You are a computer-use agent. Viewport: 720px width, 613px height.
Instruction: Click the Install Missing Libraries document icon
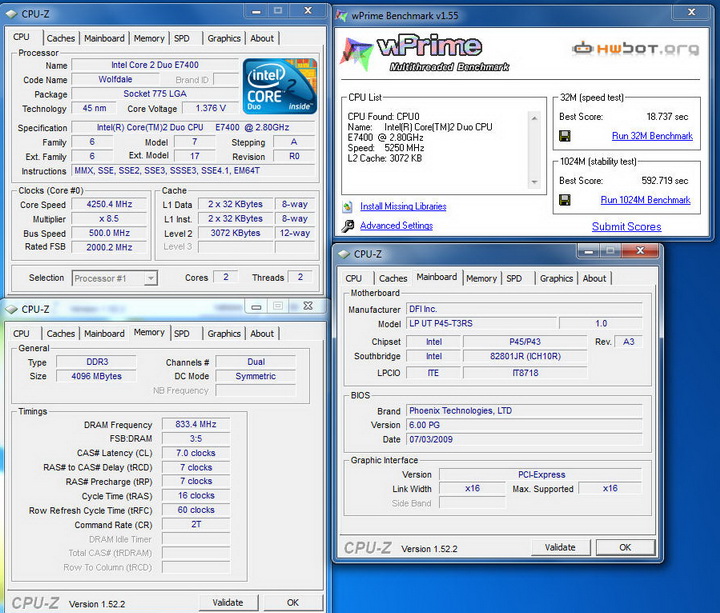(x=348, y=207)
